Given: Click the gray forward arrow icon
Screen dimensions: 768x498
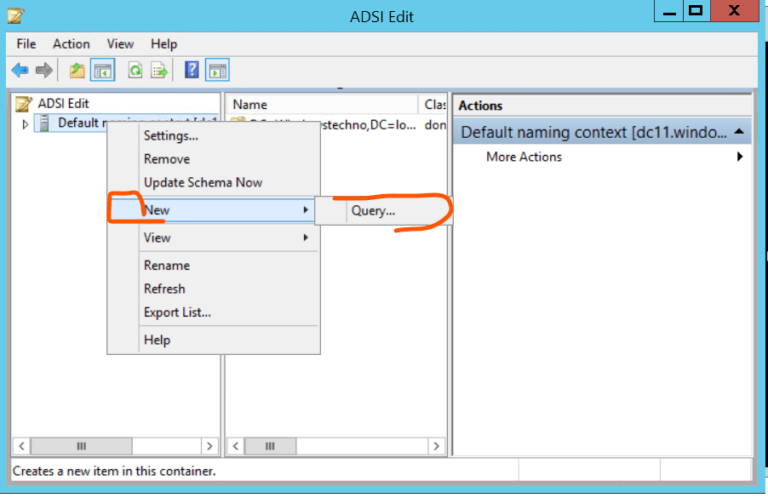Looking at the screenshot, I should click(x=44, y=70).
